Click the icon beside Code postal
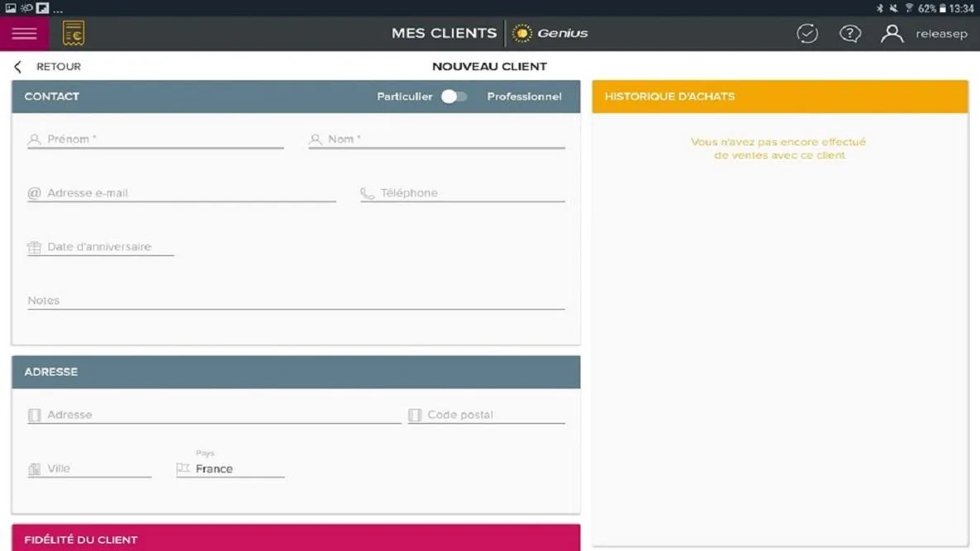This screenshot has height=551, width=980. click(x=414, y=416)
